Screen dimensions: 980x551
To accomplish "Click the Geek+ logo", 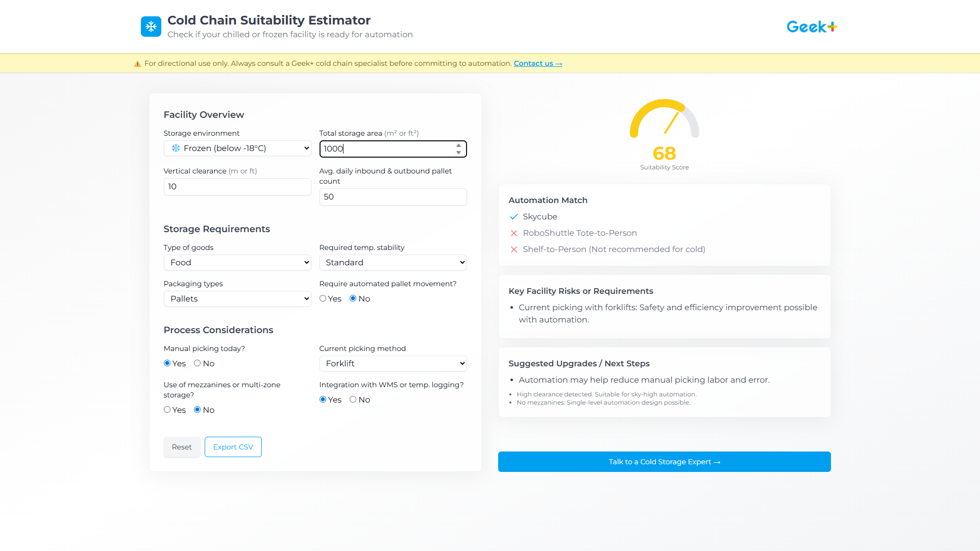I will [811, 27].
